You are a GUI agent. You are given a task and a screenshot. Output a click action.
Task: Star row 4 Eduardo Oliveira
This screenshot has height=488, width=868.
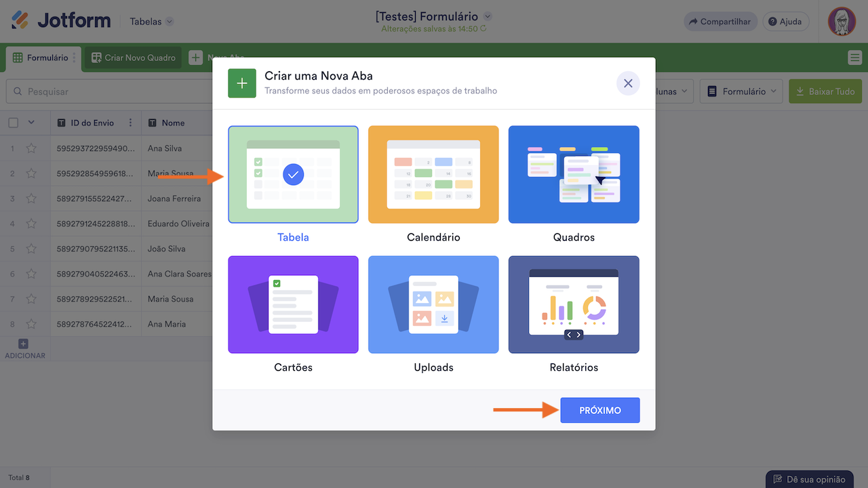(x=31, y=224)
